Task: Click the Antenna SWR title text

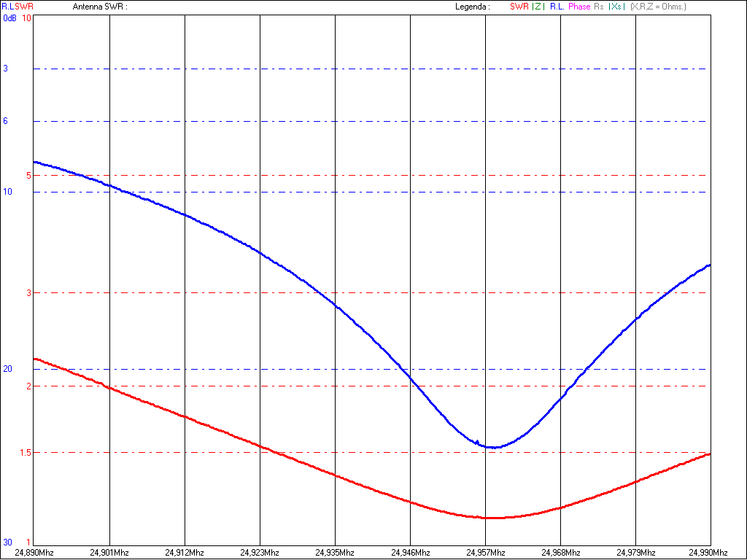Action: pyautogui.click(x=100, y=7)
